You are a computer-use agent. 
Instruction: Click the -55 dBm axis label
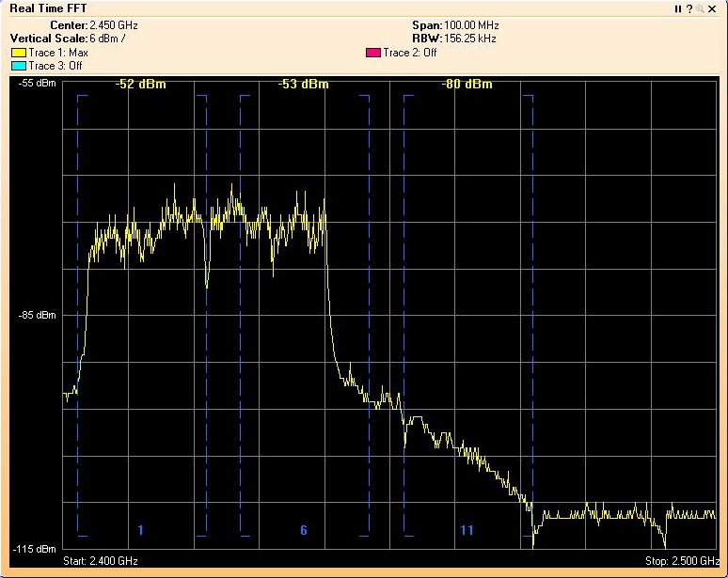pos(37,83)
